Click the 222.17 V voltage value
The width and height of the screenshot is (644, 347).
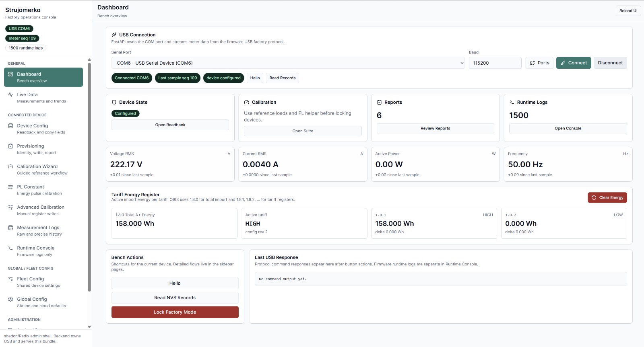coord(126,164)
